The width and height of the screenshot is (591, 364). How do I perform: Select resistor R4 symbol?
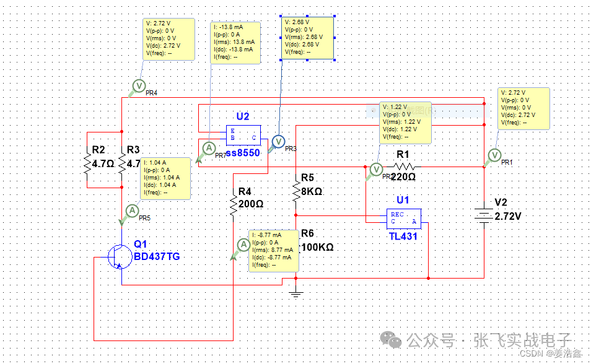pos(234,206)
